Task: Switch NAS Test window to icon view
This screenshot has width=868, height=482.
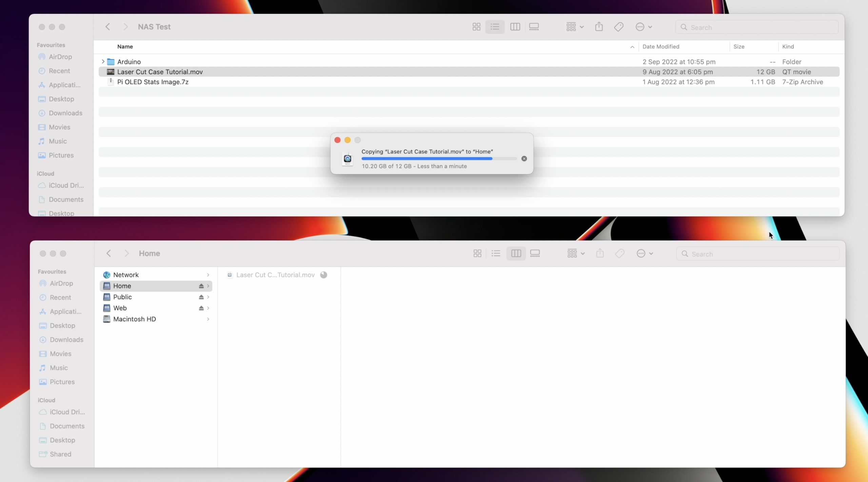Action: point(476,27)
